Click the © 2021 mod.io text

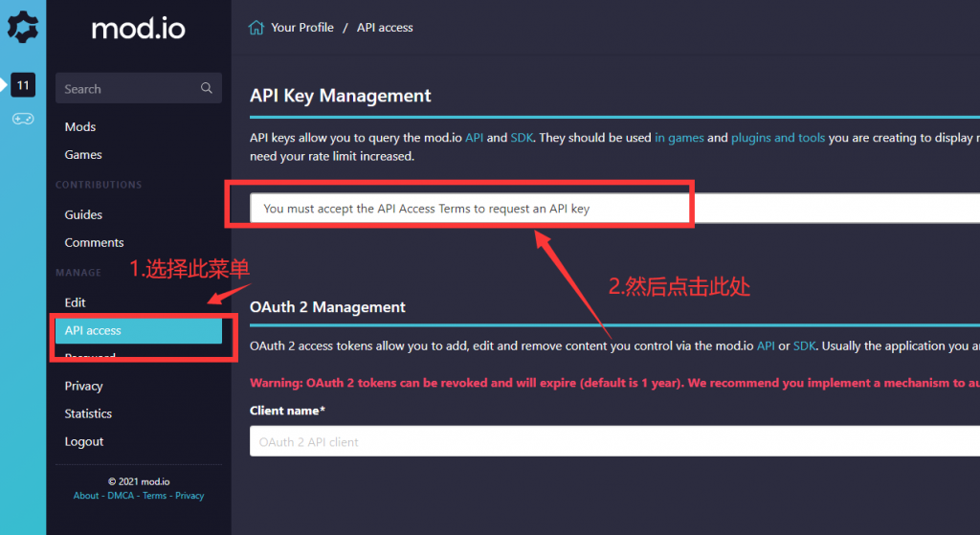[139, 481]
